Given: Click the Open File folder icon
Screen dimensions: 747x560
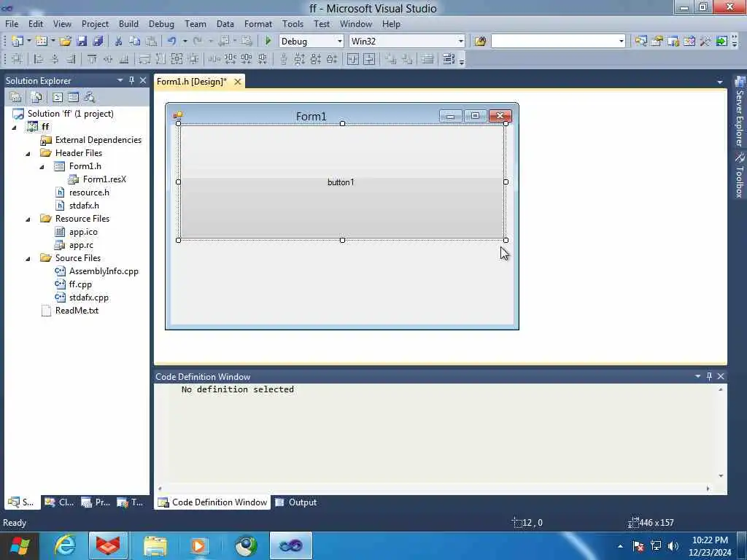Looking at the screenshot, I should [x=65, y=42].
